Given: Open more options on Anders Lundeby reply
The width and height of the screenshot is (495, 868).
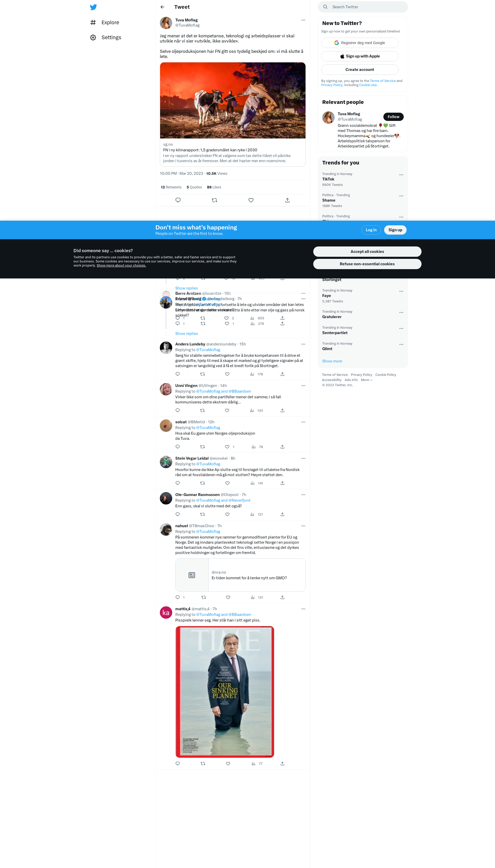Looking at the screenshot, I should (303, 344).
